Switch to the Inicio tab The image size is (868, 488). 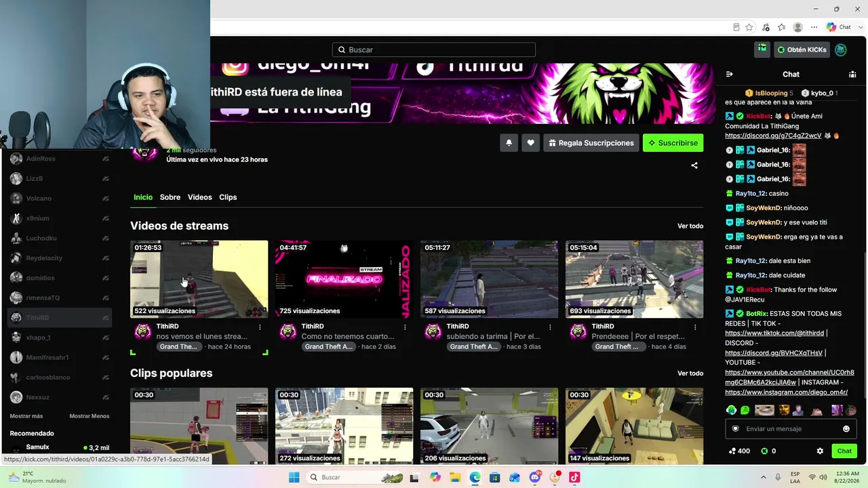(x=143, y=197)
